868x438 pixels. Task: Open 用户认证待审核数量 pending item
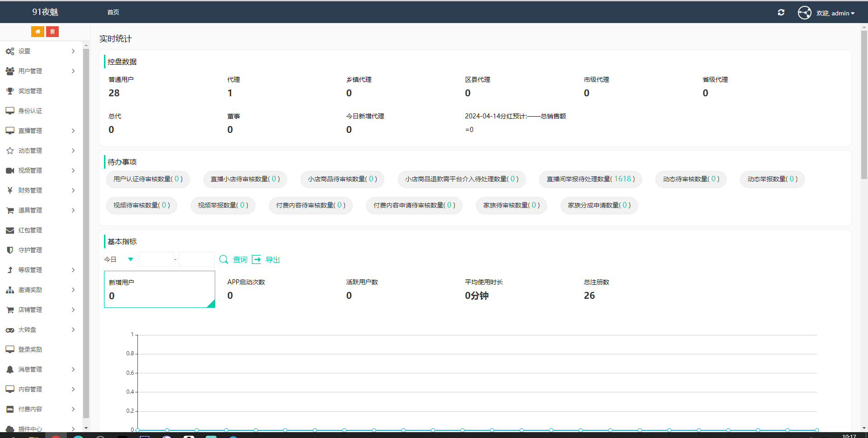tap(148, 179)
